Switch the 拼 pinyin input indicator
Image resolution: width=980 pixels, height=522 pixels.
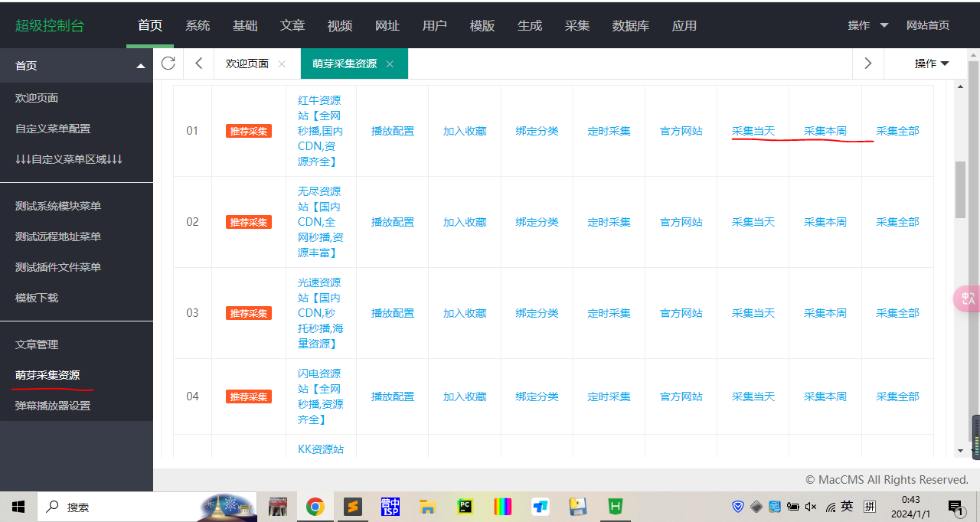[x=870, y=506]
